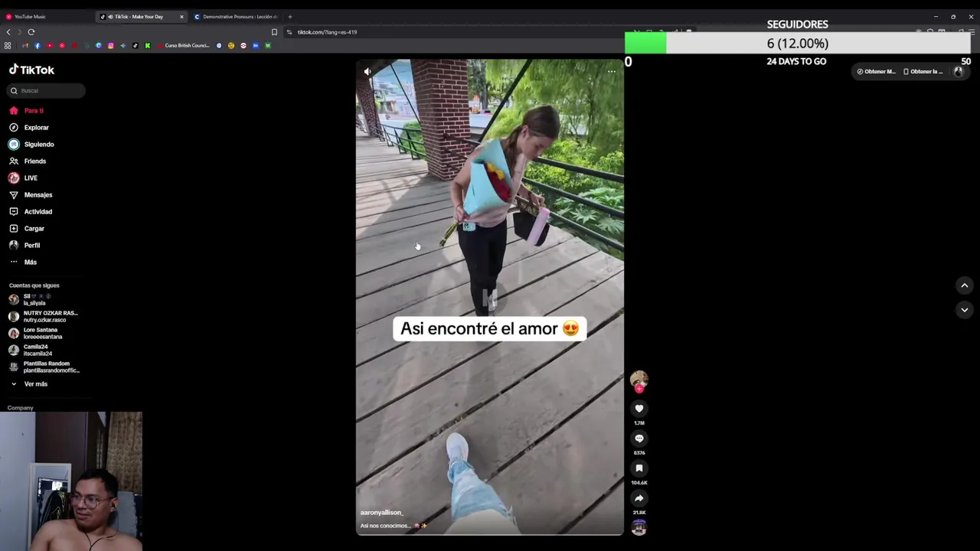Open the Curso British Council bookmark
This screenshot has height=551, width=980.
point(184,46)
